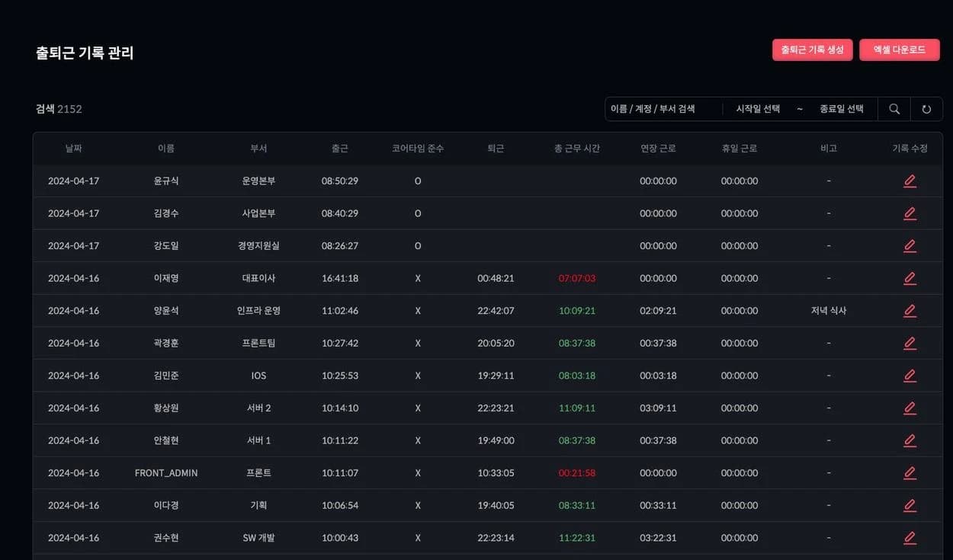Select the 출퇴근 기록 관리 page title
This screenshot has width=953, height=560.
(85, 53)
